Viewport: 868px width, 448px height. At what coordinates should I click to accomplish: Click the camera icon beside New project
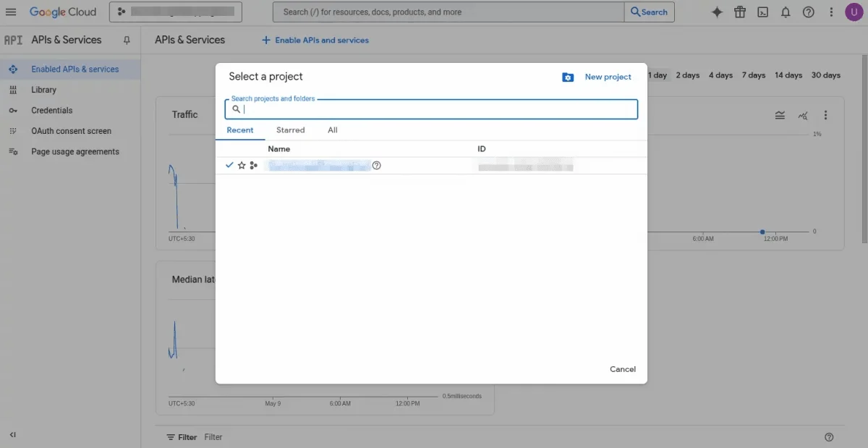[x=568, y=77]
